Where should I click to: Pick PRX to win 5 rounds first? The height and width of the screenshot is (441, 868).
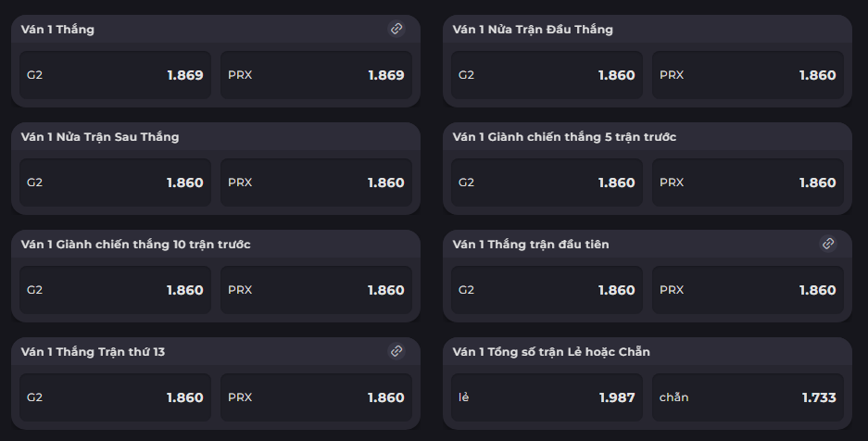coord(748,183)
